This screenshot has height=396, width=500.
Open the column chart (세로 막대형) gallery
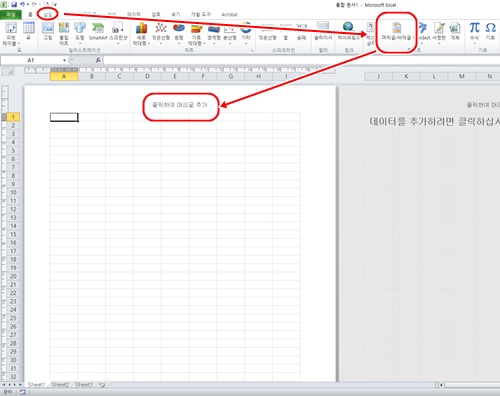click(141, 34)
